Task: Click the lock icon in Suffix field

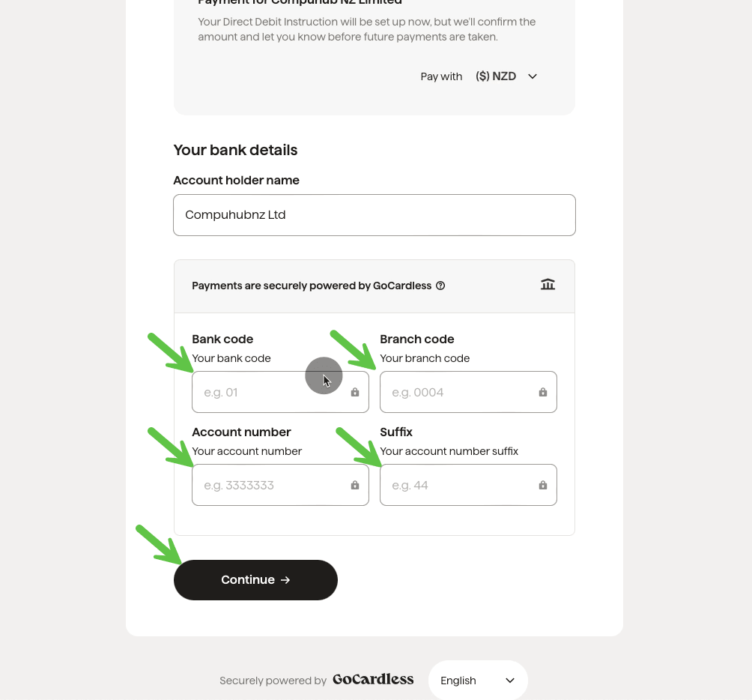Action: tap(543, 486)
